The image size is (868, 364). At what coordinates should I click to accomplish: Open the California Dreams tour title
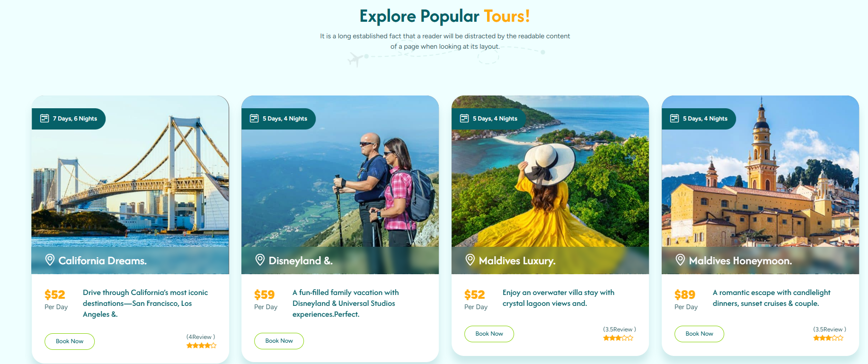pos(103,260)
